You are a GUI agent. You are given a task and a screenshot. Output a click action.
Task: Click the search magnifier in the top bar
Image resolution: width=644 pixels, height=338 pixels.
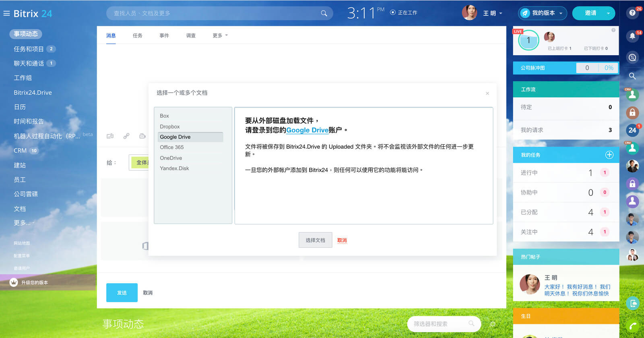[x=324, y=13]
